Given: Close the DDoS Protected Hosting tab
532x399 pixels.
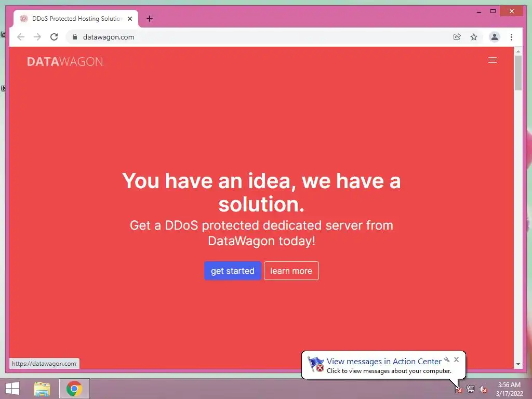Looking at the screenshot, I should coord(129,19).
